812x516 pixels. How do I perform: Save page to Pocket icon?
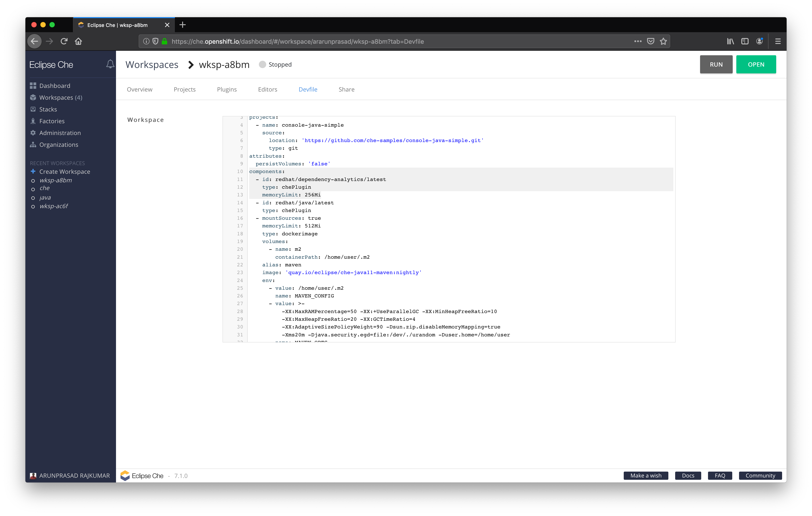click(x=651, y=41)
